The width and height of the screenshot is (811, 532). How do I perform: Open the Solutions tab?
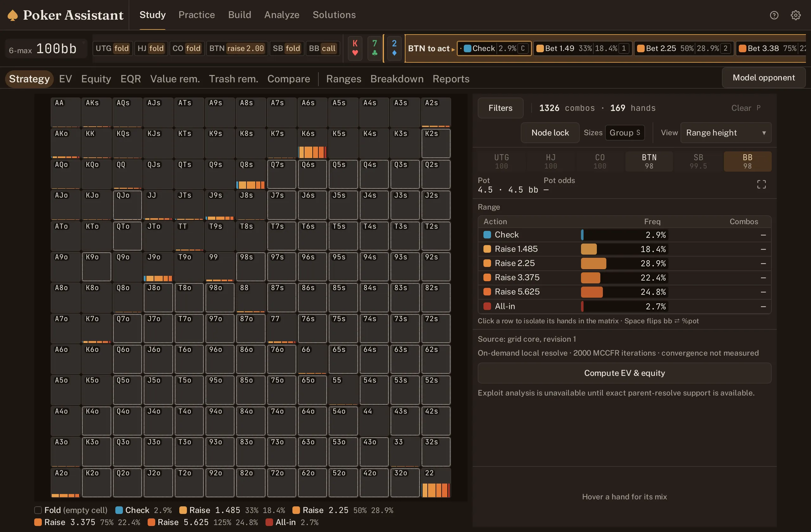[334, 15]
